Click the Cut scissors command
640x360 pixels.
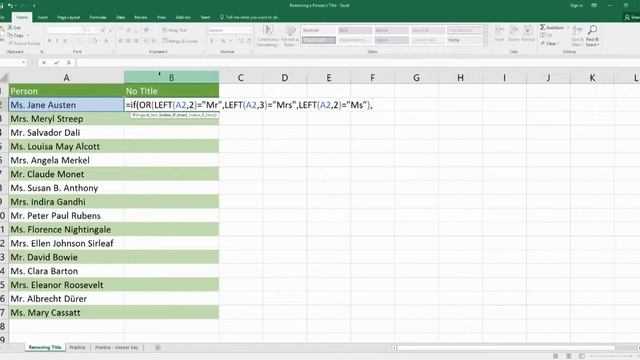pyautogui.click(x=14, y=27)
